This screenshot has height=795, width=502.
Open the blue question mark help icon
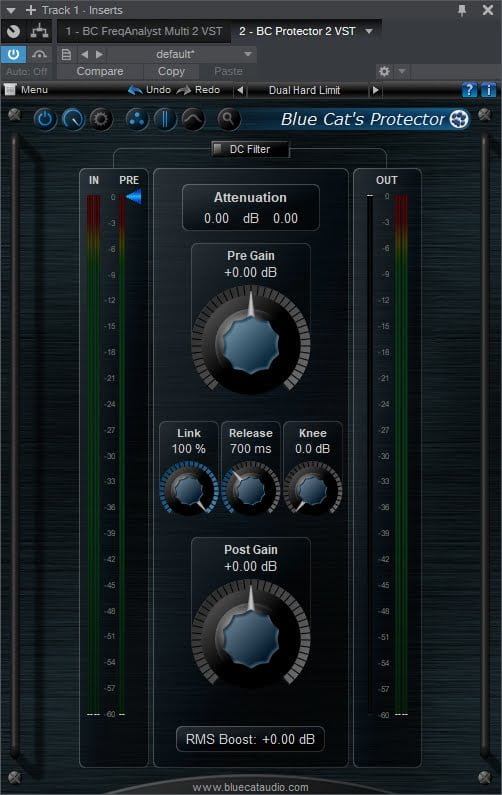[x=469, y=90]
